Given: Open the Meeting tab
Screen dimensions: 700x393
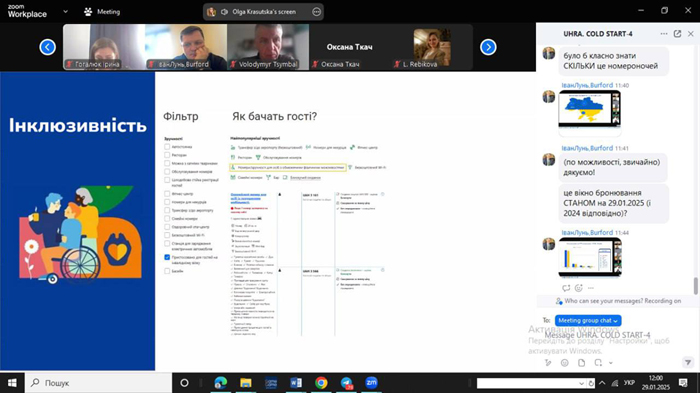Looking at the screenshot, I should coord(102,12).
